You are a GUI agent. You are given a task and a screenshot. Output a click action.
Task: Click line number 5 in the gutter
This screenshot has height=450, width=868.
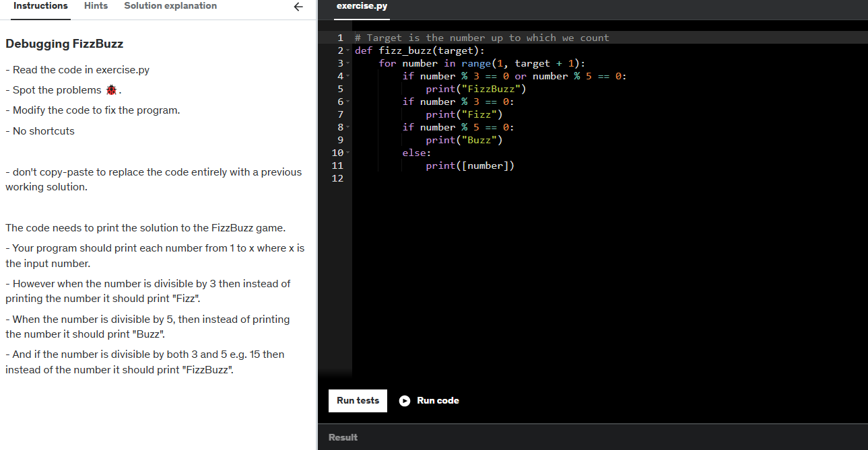tap(341, 89)
